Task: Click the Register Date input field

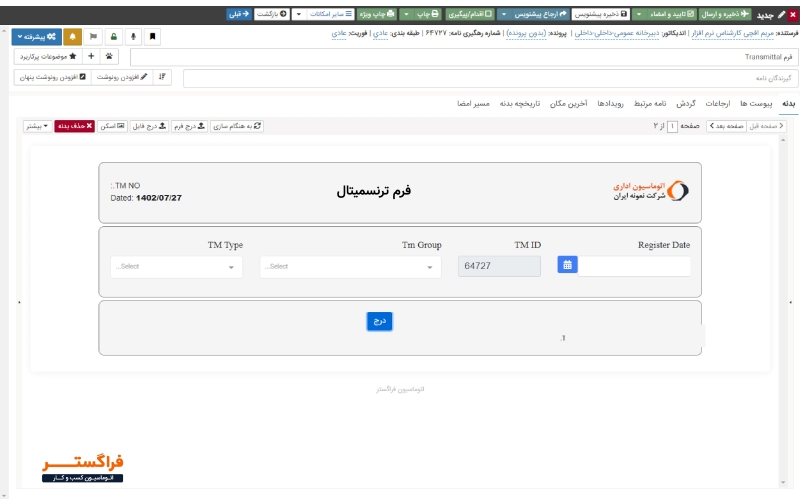Action: click(634, 266)
